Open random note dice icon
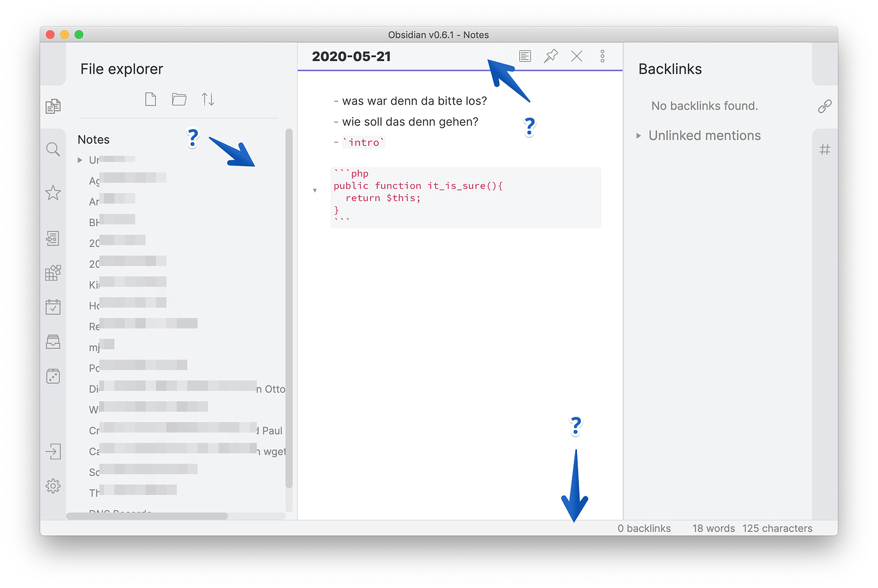Screen dimensions: 878x588 coord(53,376)
